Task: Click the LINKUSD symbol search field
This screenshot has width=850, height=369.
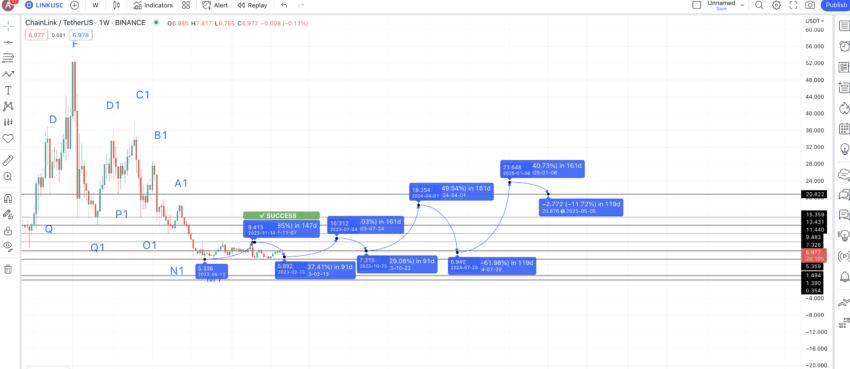Action: pyautogui.click(x=45, y=5)
